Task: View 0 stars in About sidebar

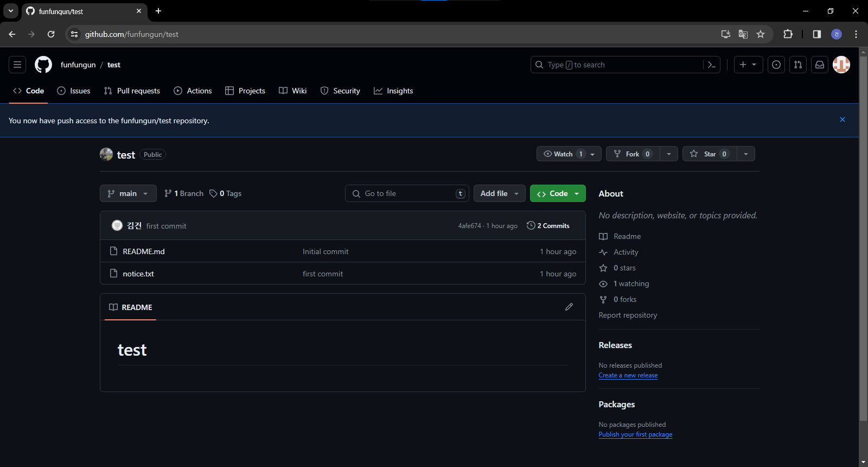Action: tap(617, 268)
